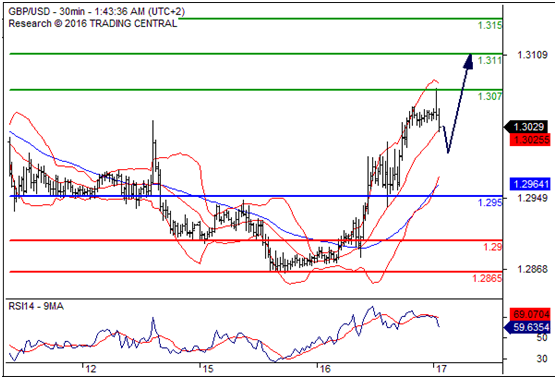Click the blue 59.6354 RSI value tag
The width and height of the screenshot is (557, 379).
pyautogui.click(x=527, y=327)
